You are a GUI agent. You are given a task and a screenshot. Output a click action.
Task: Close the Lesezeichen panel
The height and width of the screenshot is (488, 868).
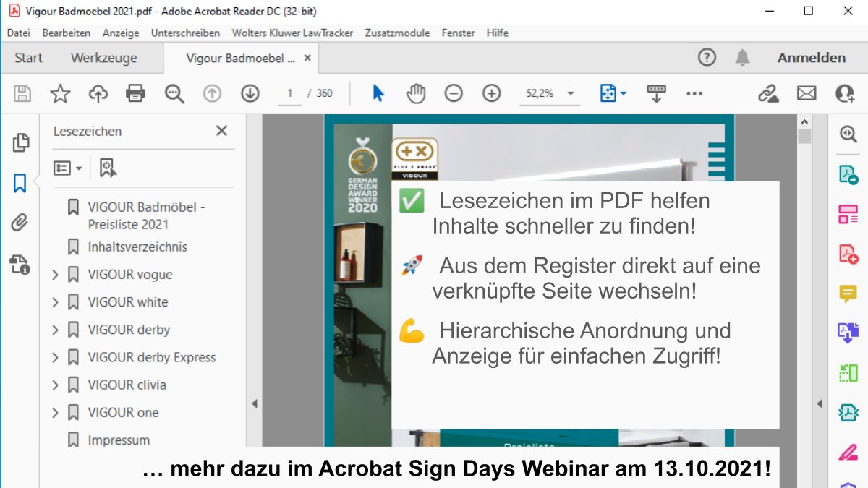[x=221, y=131]
